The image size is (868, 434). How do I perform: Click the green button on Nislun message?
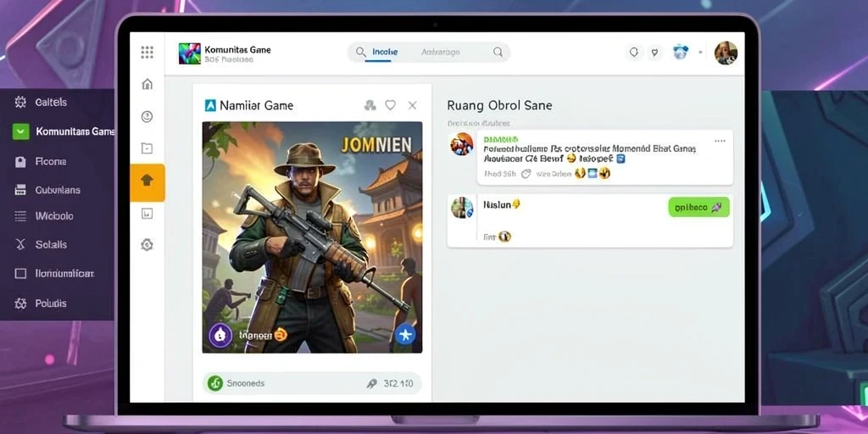point(698,207)
